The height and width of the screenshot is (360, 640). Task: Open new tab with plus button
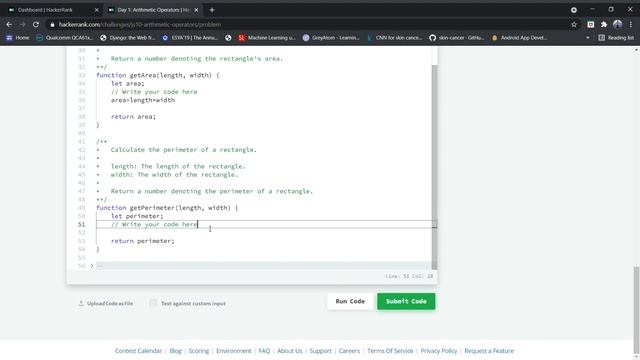[212, 10]
